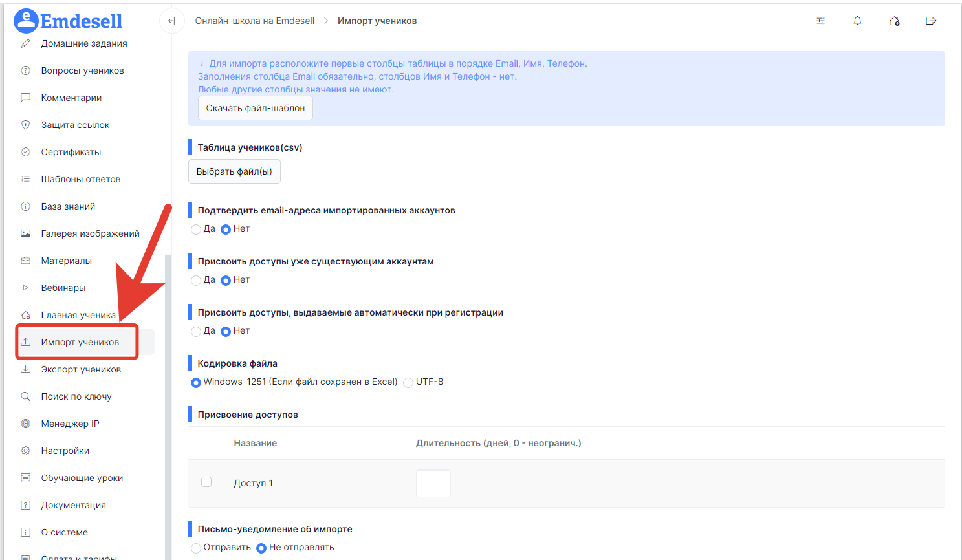Image resolution: width=962 pixels, height=560 pixels.
Task: Open Экспорт учеников menu item
Action: (80, 369)
